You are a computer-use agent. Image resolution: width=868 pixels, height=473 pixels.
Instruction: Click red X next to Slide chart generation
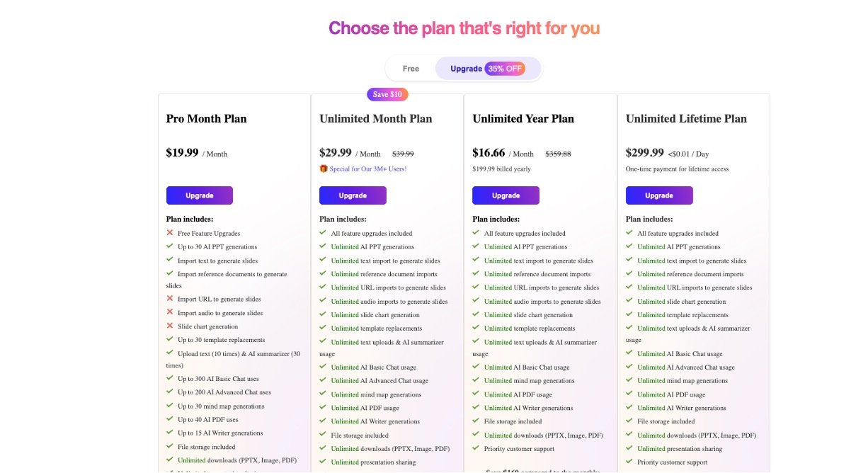tap(170, 326)
